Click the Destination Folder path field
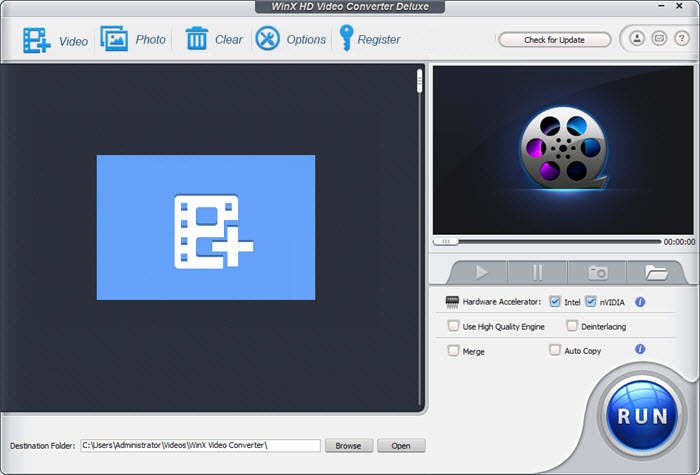This screenshot has width=700, height=475. [200, 445]
